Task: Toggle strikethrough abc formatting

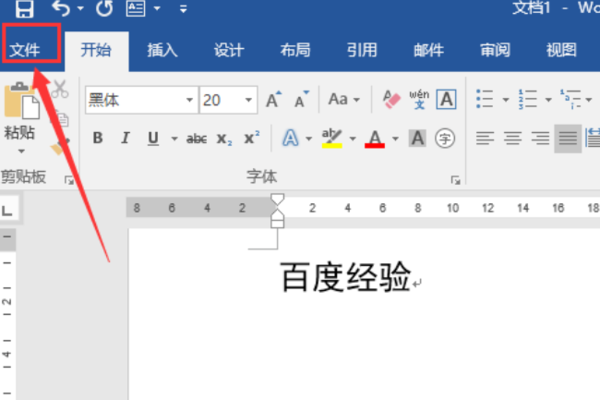Action: tap(197, 139)
